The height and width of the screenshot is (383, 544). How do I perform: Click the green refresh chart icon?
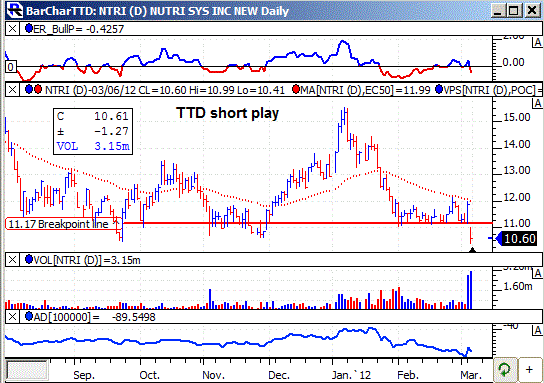click(505, 370)
